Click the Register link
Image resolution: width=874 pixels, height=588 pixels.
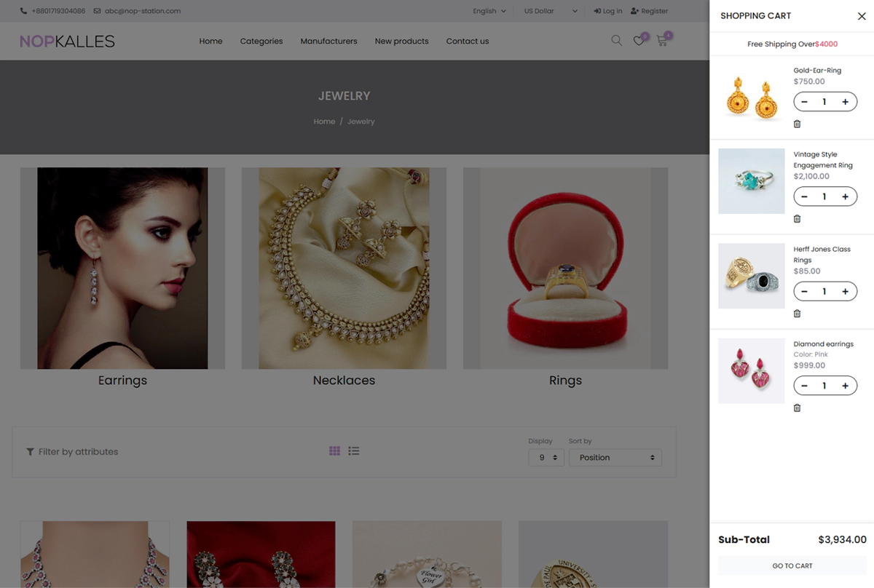click(650, 11)
